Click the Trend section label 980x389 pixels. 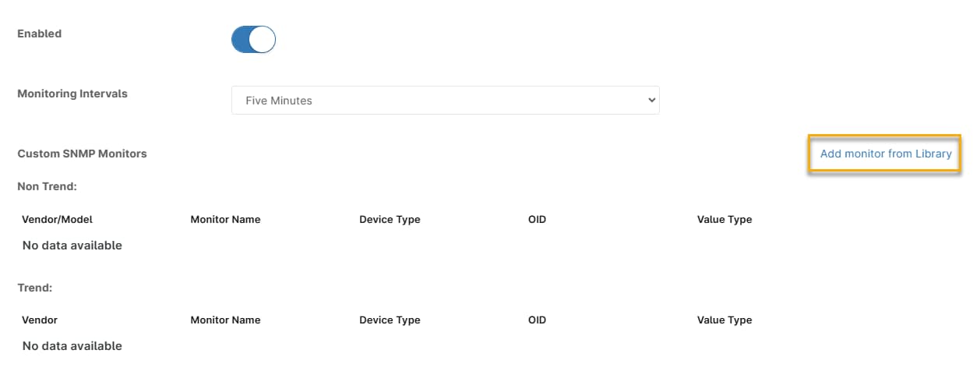click(x=34, y=288)
